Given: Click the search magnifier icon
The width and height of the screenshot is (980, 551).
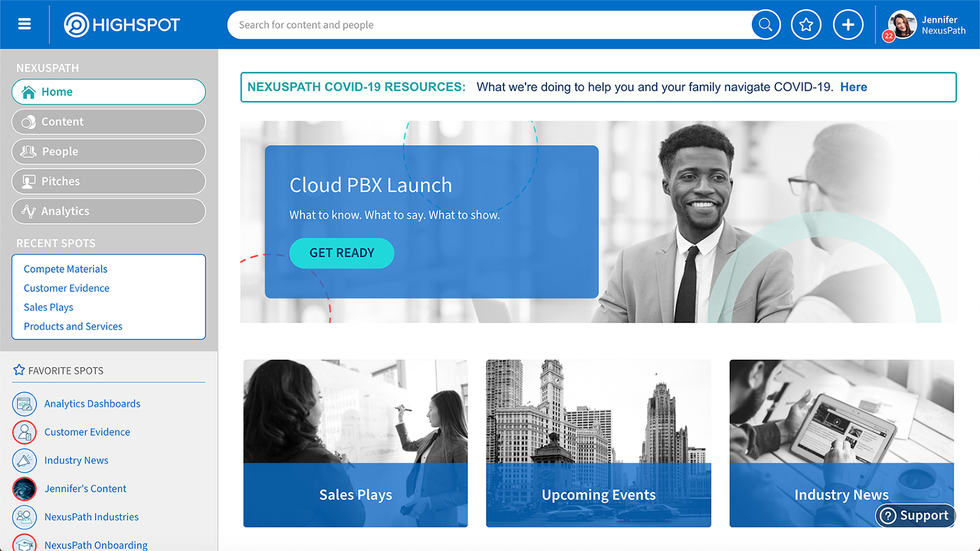Looking at the screenshot, I should point(765,25).
